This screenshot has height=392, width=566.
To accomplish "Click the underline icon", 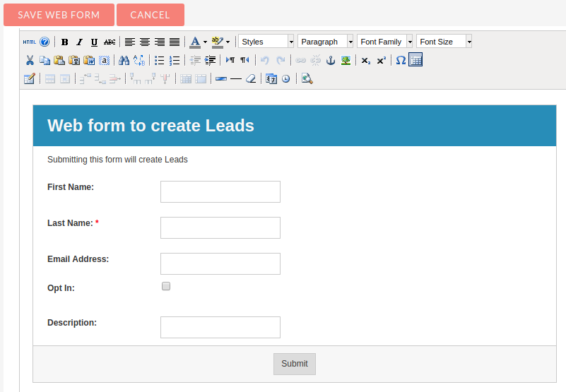I will coord(94,42).
